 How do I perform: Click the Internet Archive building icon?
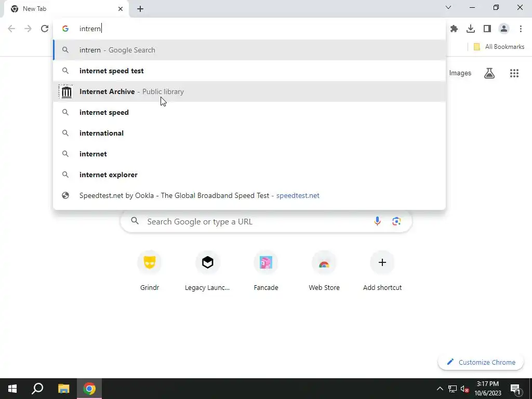pyautogui.click(x=66, y=91)
